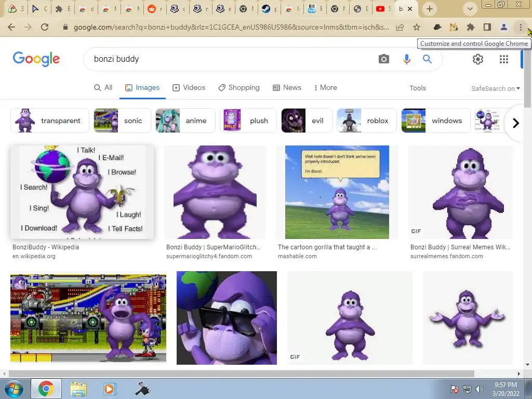
Task: Click the Action Center flag tray icon
Action: [x=455, y=389]
